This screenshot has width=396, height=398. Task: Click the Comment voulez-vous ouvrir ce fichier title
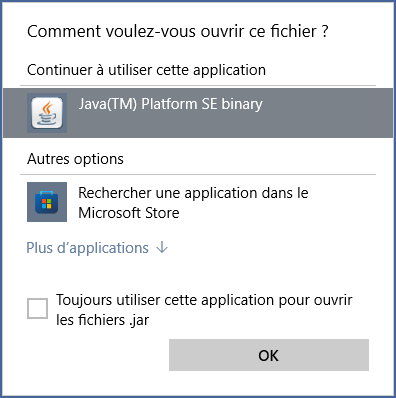[x=178, y=31]
